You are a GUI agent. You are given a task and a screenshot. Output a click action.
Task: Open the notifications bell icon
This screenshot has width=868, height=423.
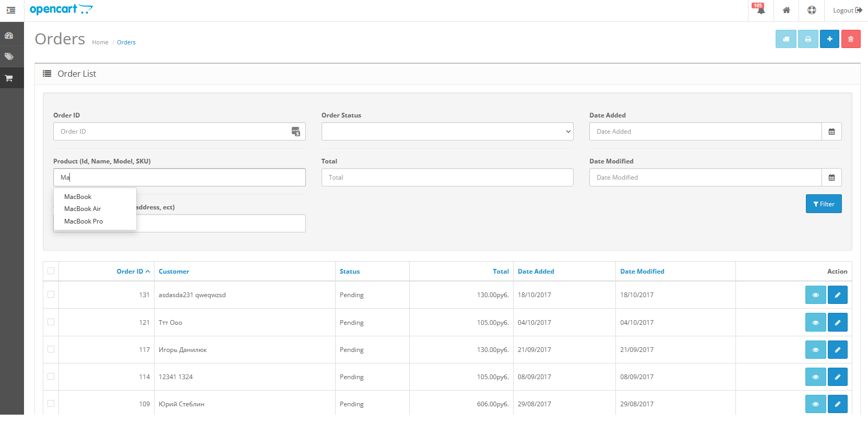[x=760, y=10]
